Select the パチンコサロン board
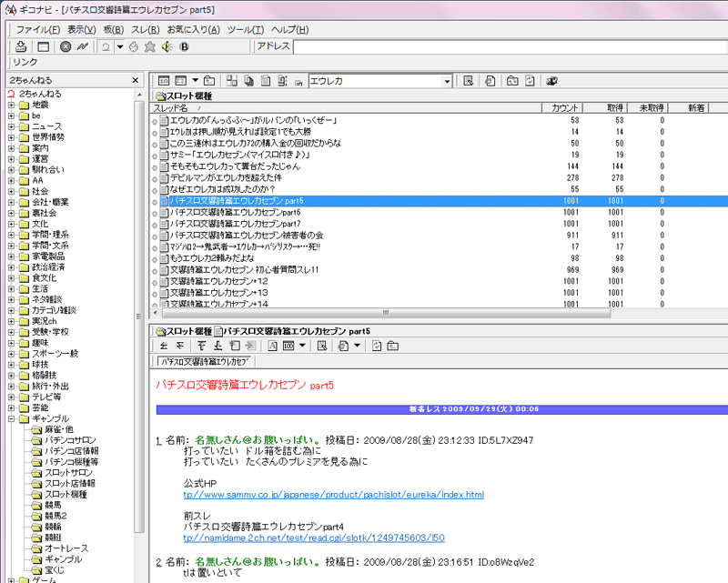728x583 pixels. pyautogui.click(x=70, y=440)
